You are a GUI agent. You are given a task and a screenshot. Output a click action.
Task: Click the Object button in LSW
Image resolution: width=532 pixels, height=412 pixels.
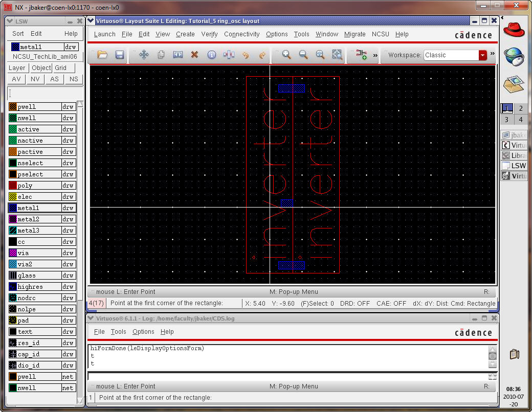click(41, 68)
